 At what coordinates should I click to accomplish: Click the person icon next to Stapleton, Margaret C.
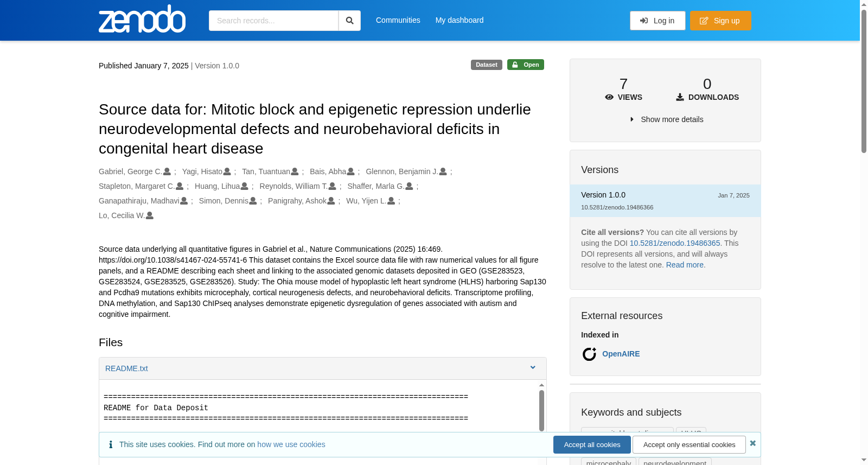[180, 186]
